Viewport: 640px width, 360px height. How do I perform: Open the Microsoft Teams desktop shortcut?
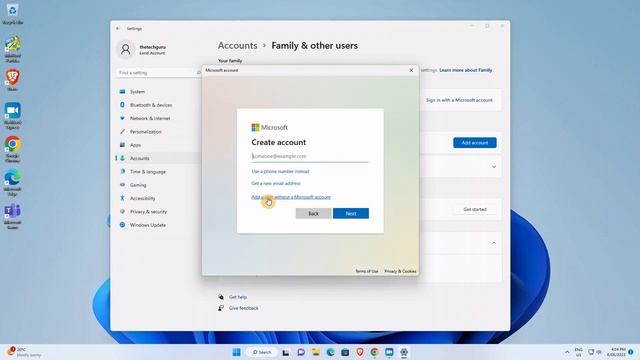[12, 216]
